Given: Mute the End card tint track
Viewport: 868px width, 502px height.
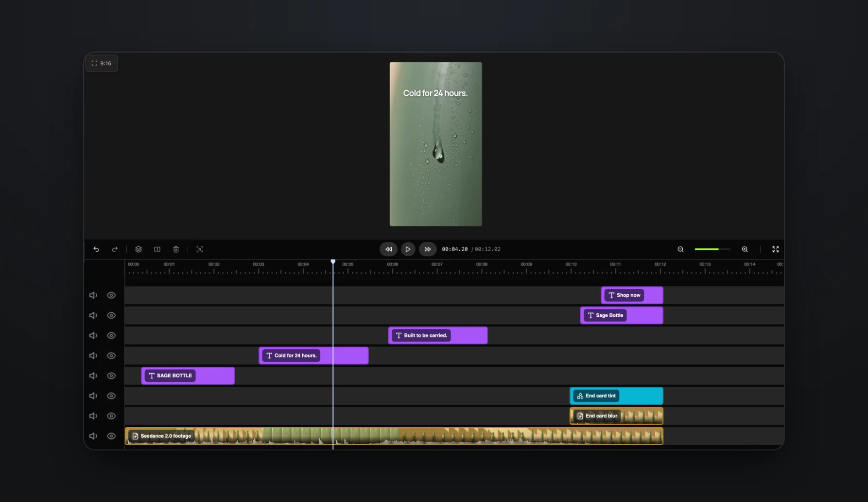Looking at the screenshot, I should [x=93, y=396].
